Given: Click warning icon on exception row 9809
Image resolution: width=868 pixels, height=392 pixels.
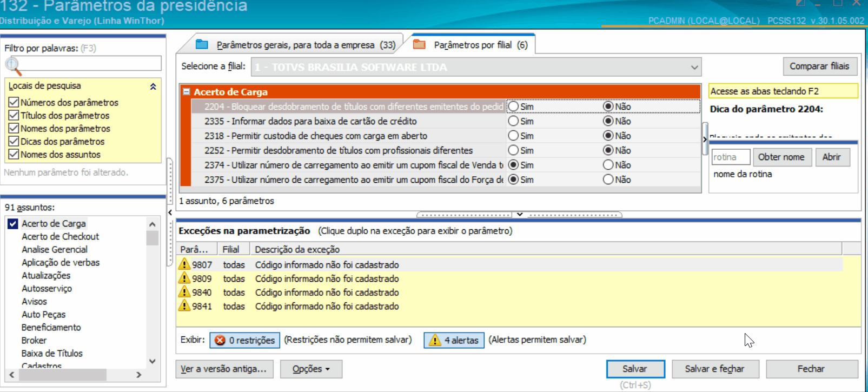Looking at the screenshot, I should click(184, 278).
